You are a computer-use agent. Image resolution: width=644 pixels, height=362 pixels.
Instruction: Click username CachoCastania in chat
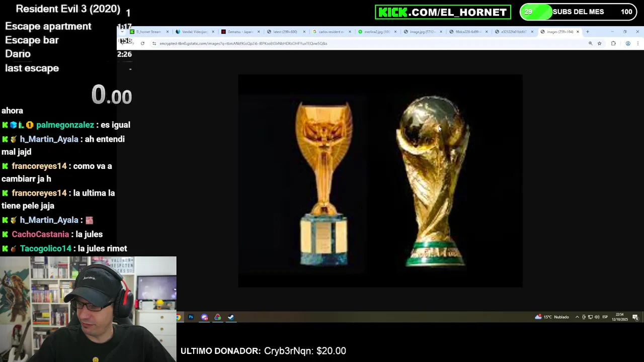click(40, 234)
